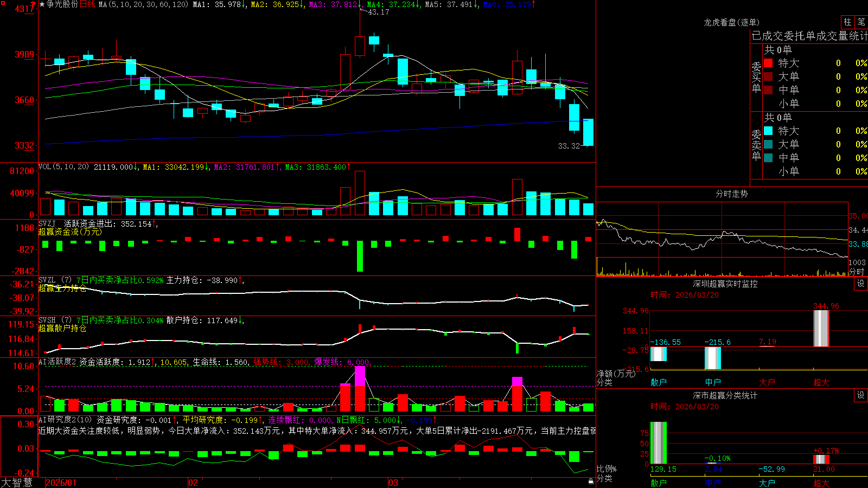Click the 超赢资金流(万元) yellow label
The width and height of the screenshot is (868, 488).
point(70,232)
